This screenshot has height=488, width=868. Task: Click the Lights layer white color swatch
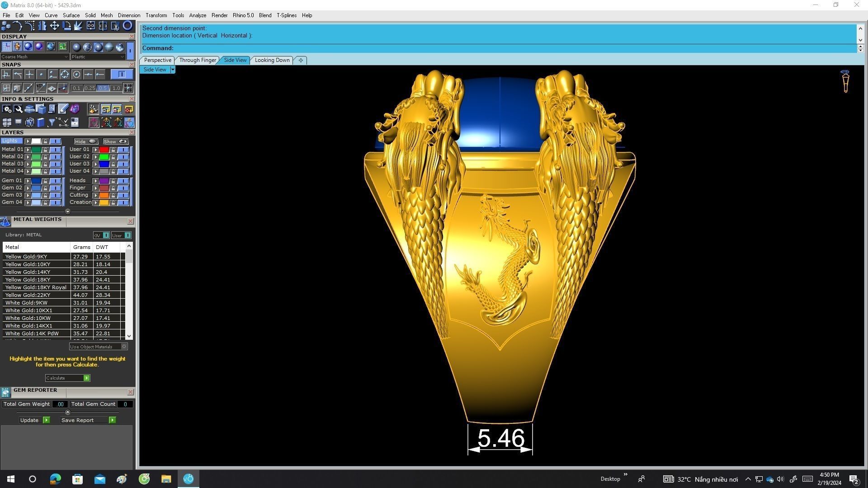(x=36, y=141)
